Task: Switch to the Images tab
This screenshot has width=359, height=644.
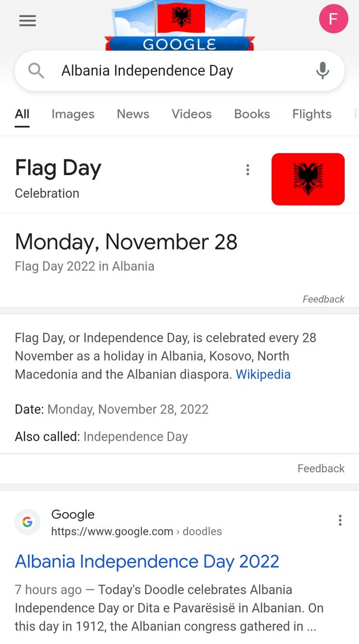Action: click(x=73, y=114)
